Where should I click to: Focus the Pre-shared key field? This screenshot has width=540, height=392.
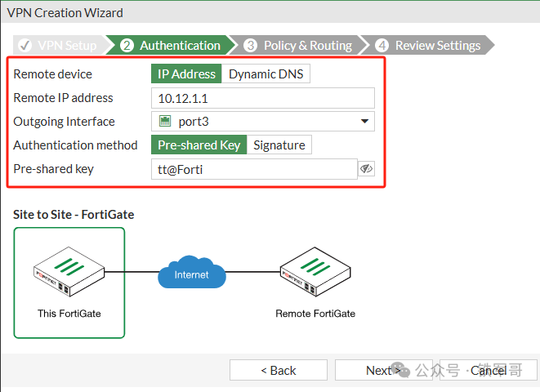(254, 169)
